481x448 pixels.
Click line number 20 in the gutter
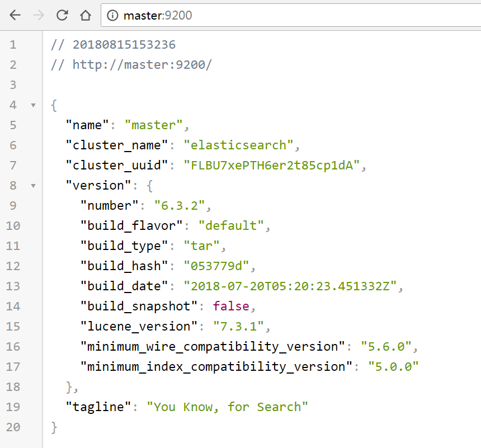[x=13, y=427]
